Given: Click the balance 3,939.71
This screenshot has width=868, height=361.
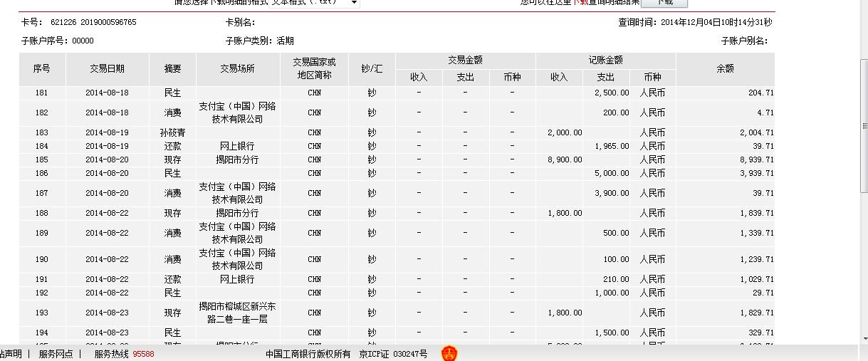Looking at the screenshot, I should pyautogui.click(x=756, y=173).
